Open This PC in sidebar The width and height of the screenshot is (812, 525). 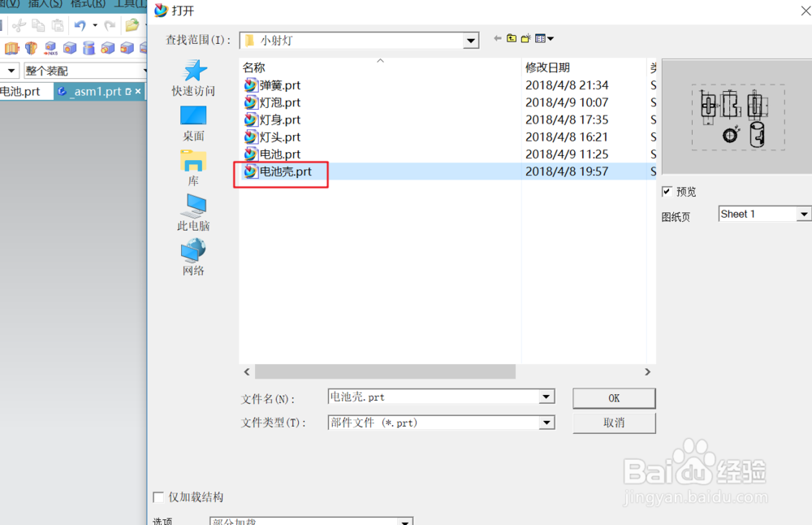[x=193, y=206]
